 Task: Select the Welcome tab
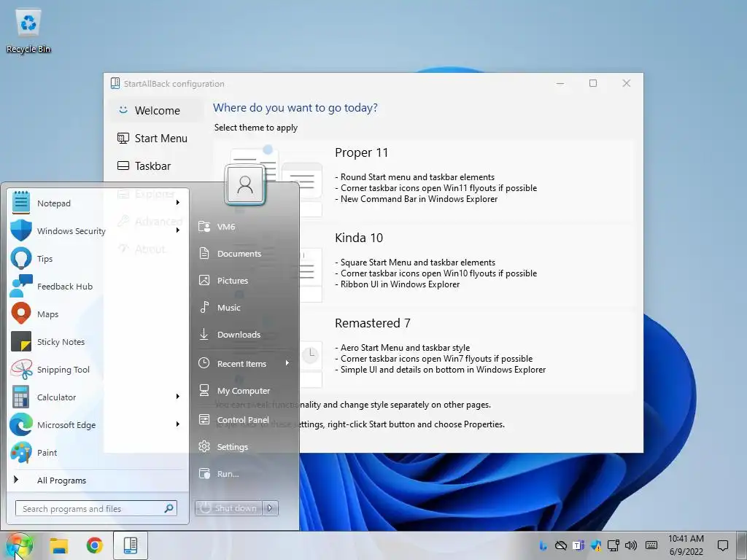[155, 111]
